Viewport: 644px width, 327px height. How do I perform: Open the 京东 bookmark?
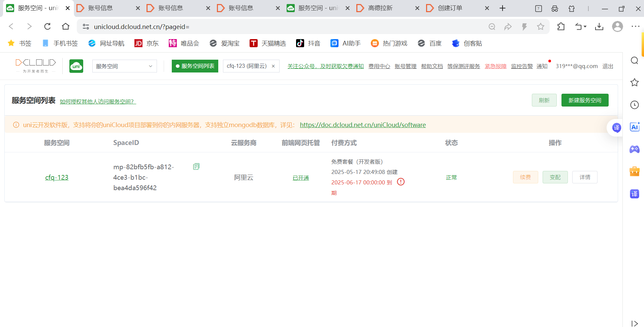[x=147, y=43]
